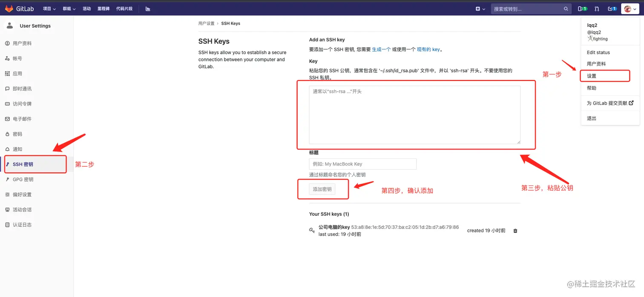Choose Edit status in the dropdown menu

(x=599, y=52)
